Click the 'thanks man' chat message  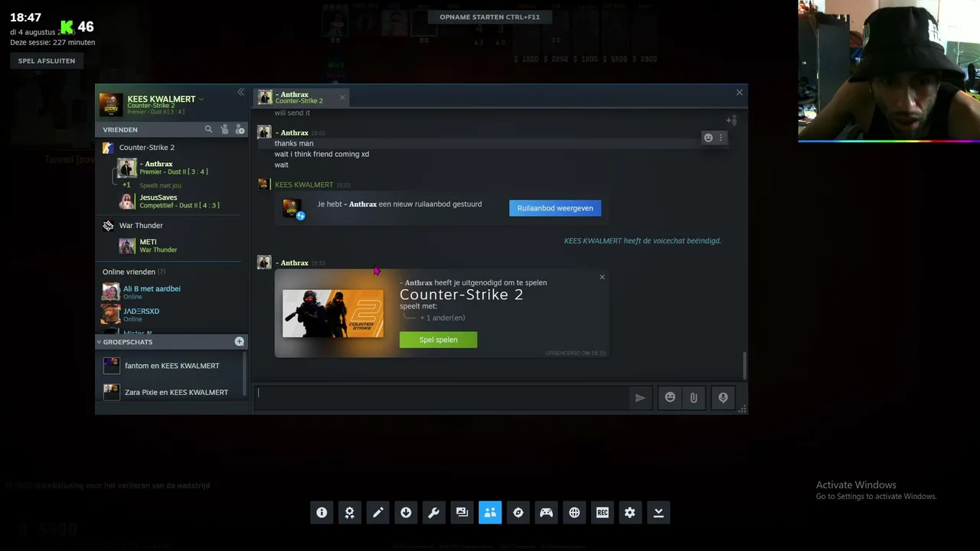(294, 143)
